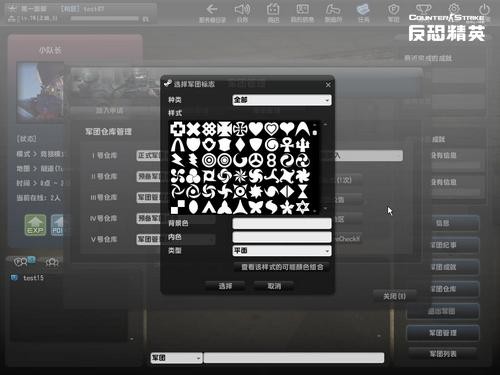Select the plus-cross emblem symbol
Viewport: 500px width, 375px height.
(x=177, y=129)
